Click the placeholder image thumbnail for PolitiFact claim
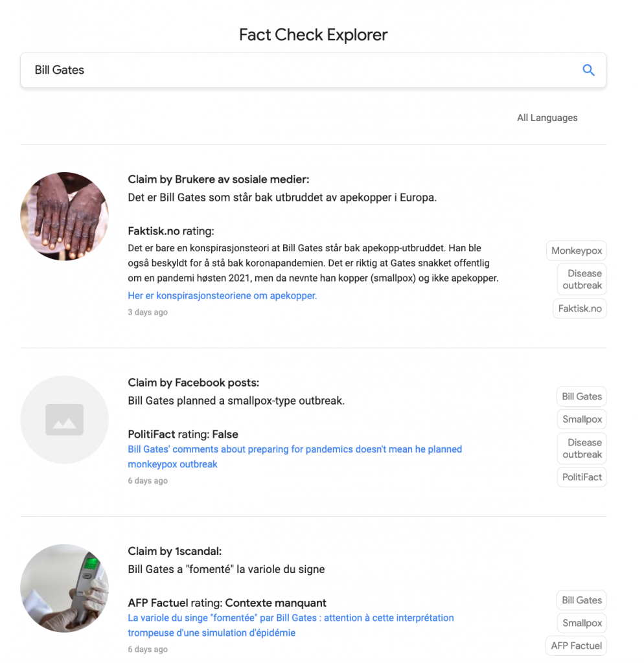The height and width of the screenshot is (663, 644). 64,420
